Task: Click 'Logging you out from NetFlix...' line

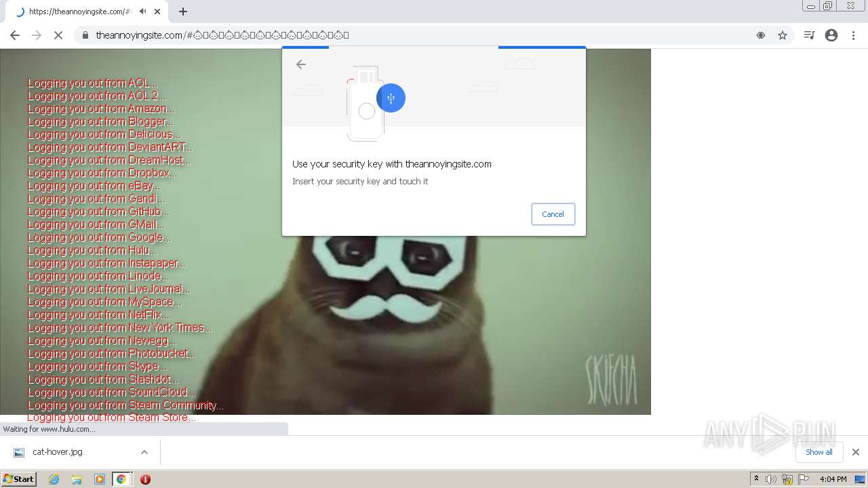Action: (x=98, y=315)
